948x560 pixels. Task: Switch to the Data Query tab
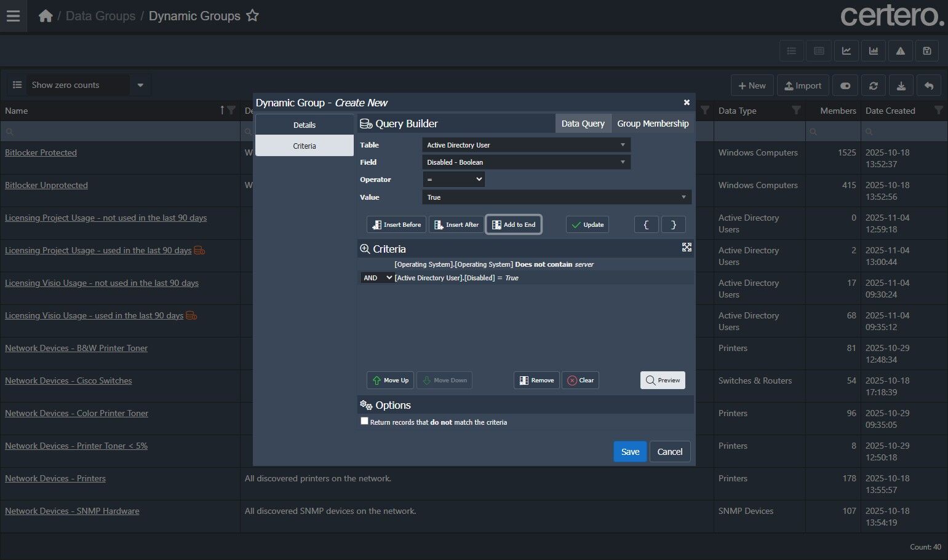[x=583, y=124]
